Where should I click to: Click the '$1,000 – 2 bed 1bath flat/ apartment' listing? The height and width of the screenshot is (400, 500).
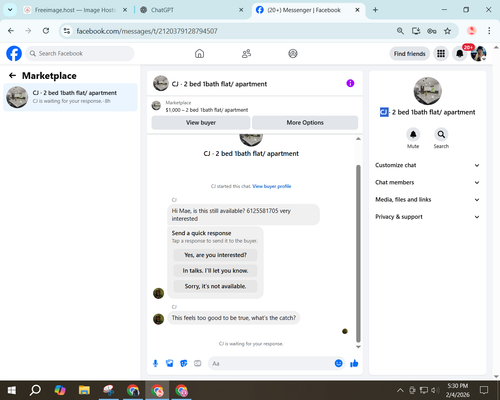click(x=207, y=110)
